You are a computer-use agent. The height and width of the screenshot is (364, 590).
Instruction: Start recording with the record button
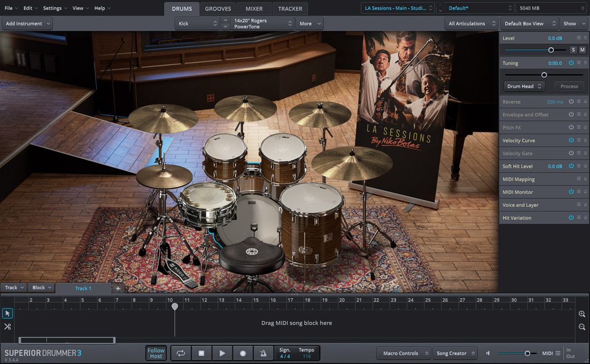click(243, 353)
